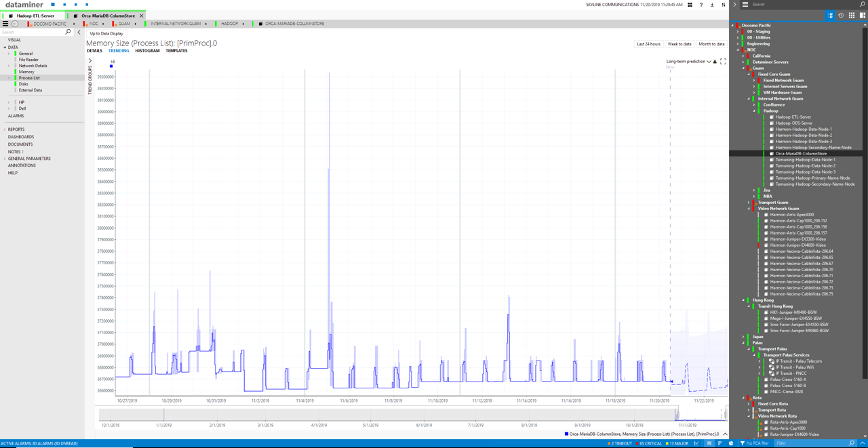This screenshot has height=448, width=868.
Task: Open the Disks data page
Action: coord(24,84)
